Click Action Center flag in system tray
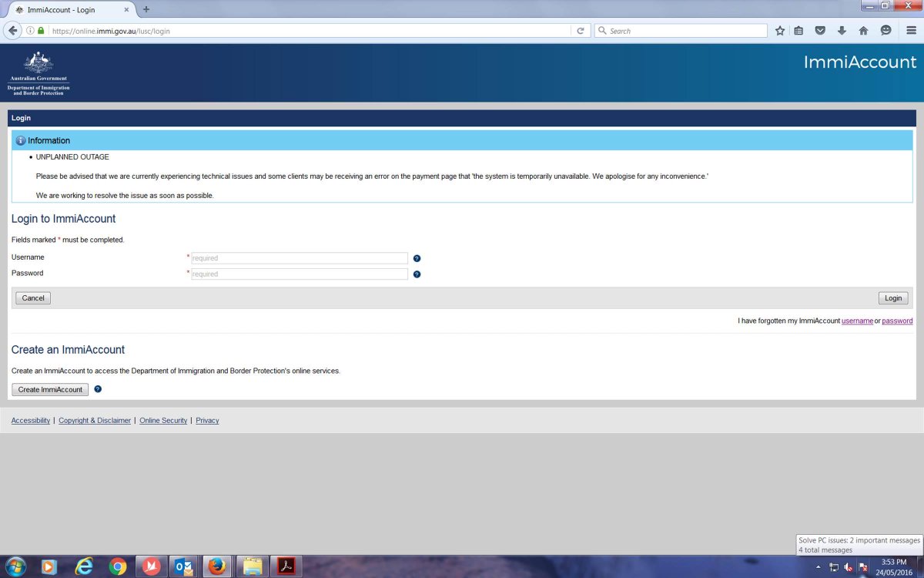924x578 pixels. [863, 567]
